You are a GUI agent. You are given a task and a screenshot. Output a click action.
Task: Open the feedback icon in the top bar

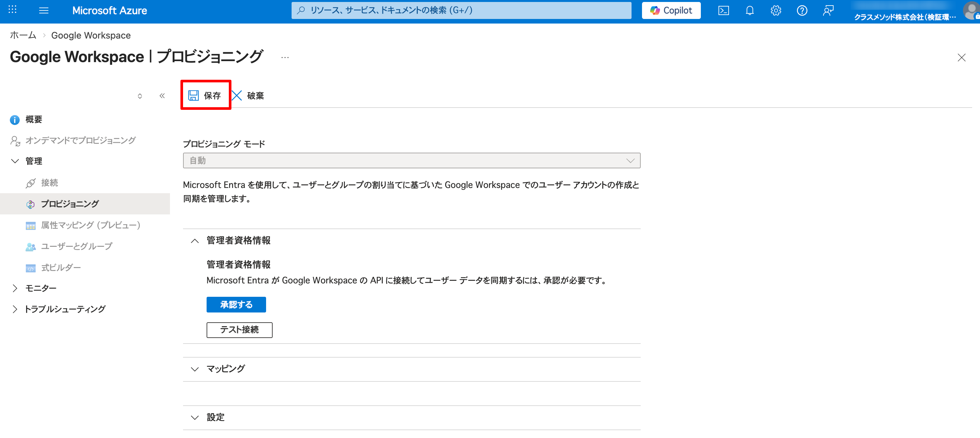[828, 10]
